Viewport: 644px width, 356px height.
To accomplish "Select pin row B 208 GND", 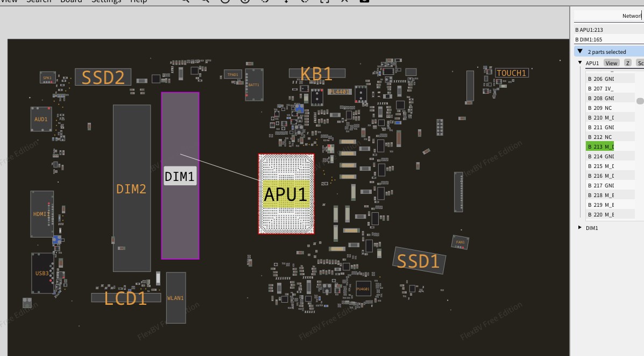I will click(x=610, y=98).
